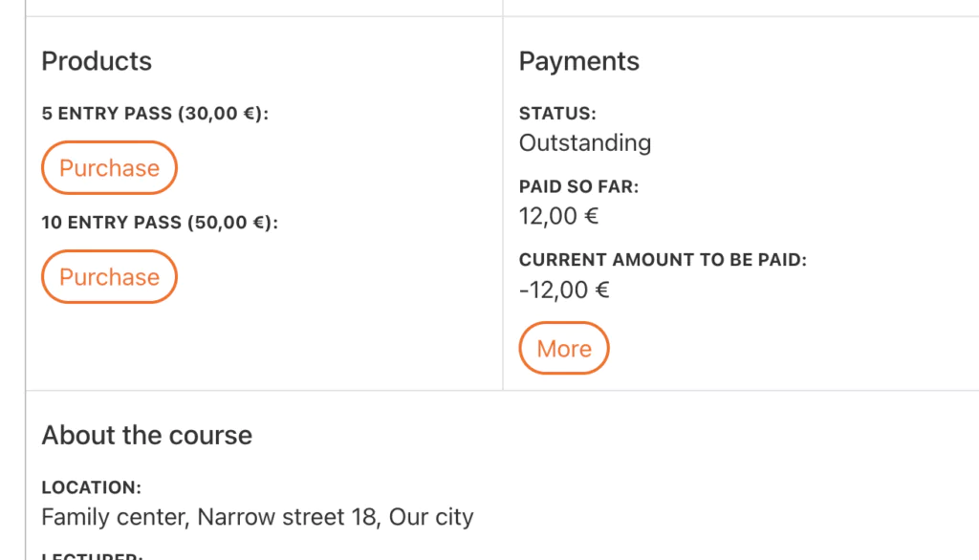Click the empty area under Products purchase buttons

pyautogui.click(x=264, y=347)
